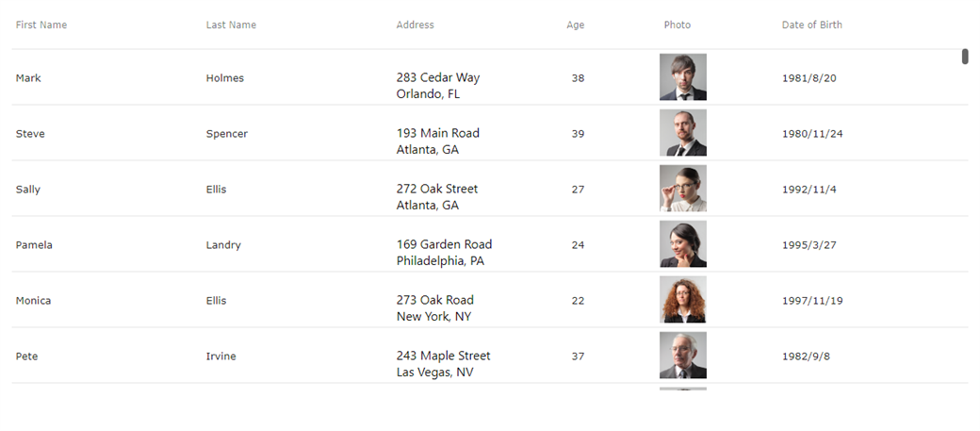
Task: Click Mark Holmes's photo thumbnail
Action: pyautogui.click(x=682, y=77)
